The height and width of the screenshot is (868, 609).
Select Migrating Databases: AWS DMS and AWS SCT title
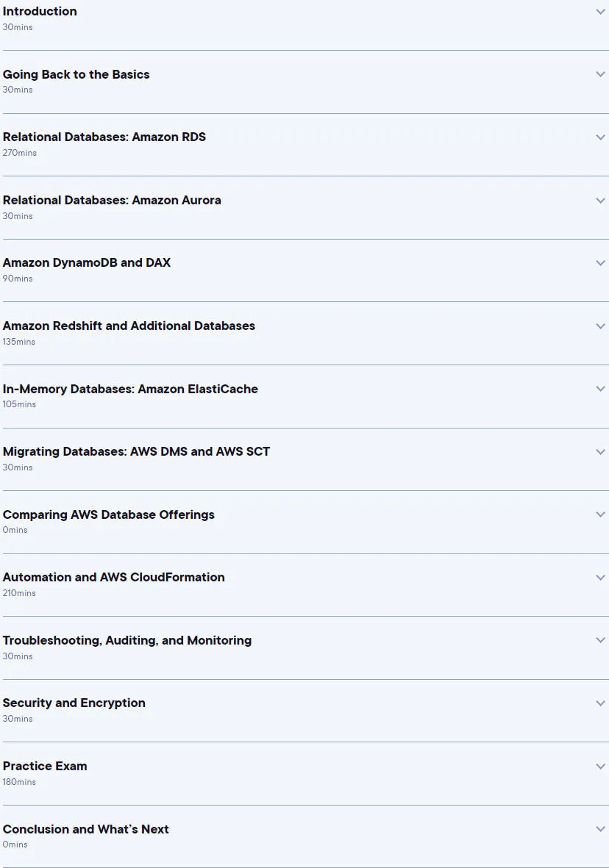tap(136, 452)
